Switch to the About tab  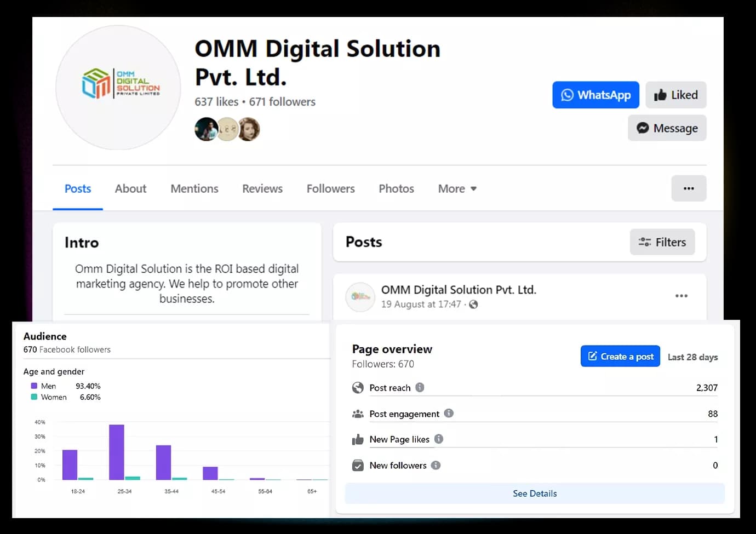pos(130,189)
